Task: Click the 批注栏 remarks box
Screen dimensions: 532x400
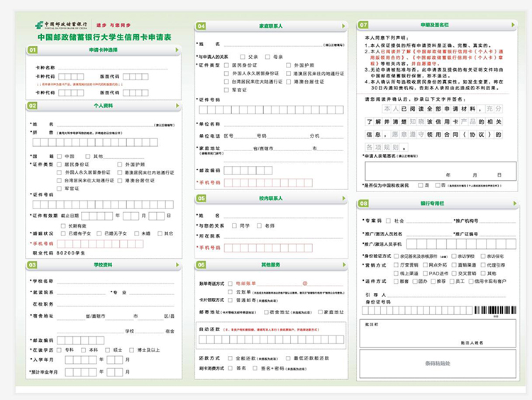Action: (438, 333)
